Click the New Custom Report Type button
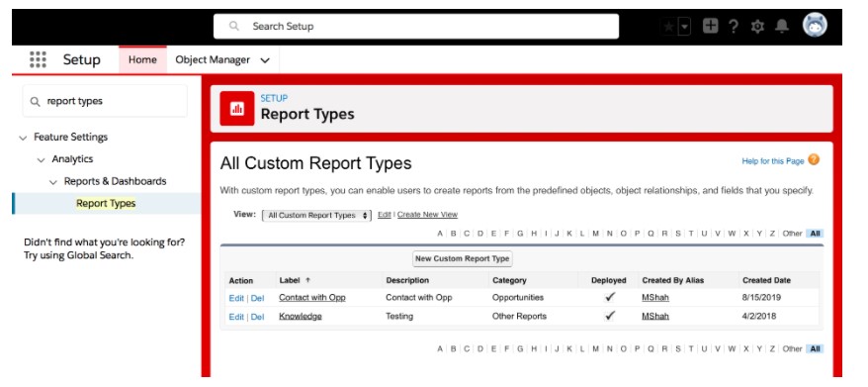Screen dimensions: 868x387 [463, 258]
